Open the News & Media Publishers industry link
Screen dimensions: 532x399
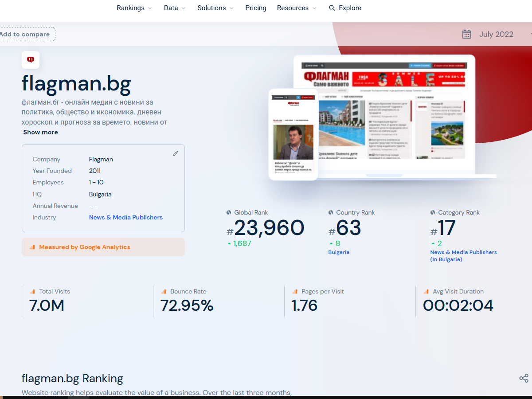coord(126,217)
